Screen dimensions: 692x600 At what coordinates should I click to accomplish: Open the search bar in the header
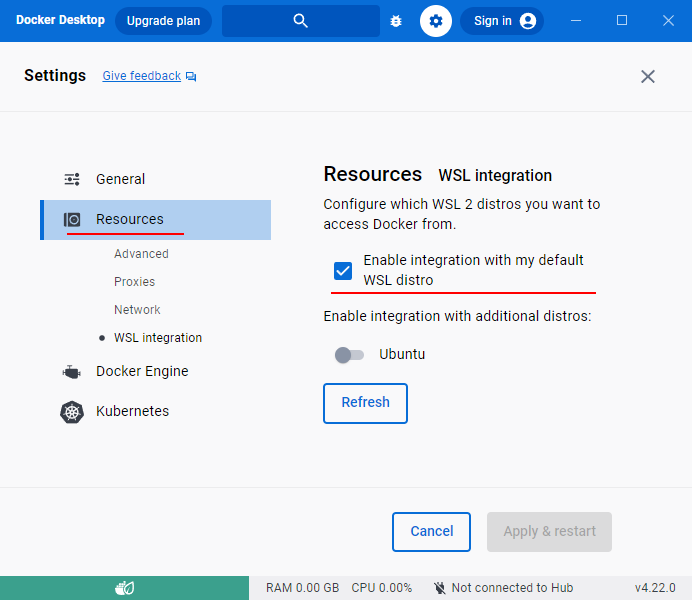pyautogui.click(x=301, y=21)
